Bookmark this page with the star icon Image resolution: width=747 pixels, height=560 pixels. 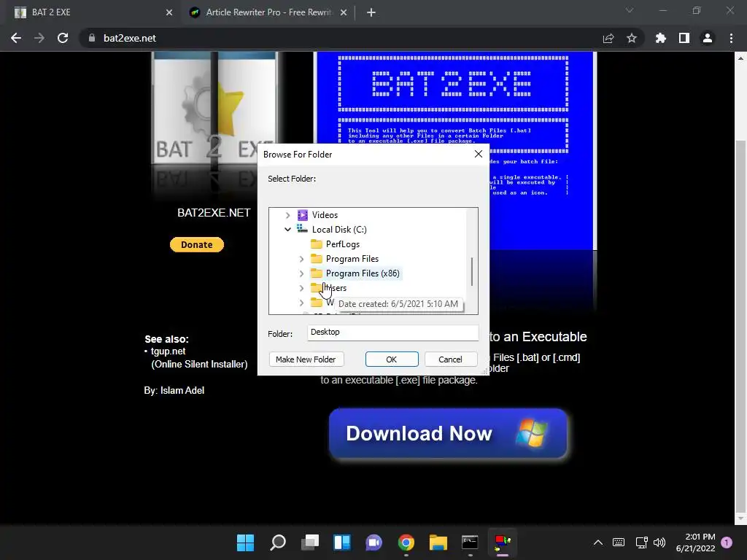pyautogui.click(x=632, y=38)
